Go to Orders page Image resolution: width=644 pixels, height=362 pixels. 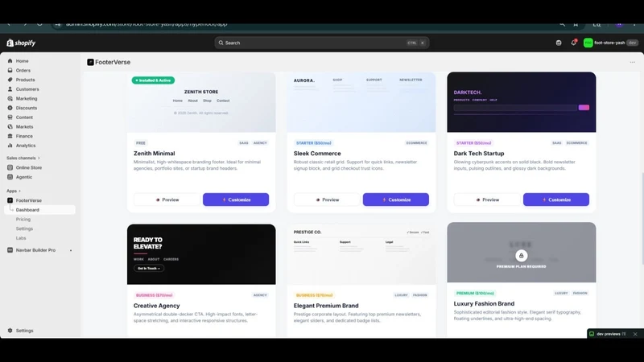click(23, 70)
